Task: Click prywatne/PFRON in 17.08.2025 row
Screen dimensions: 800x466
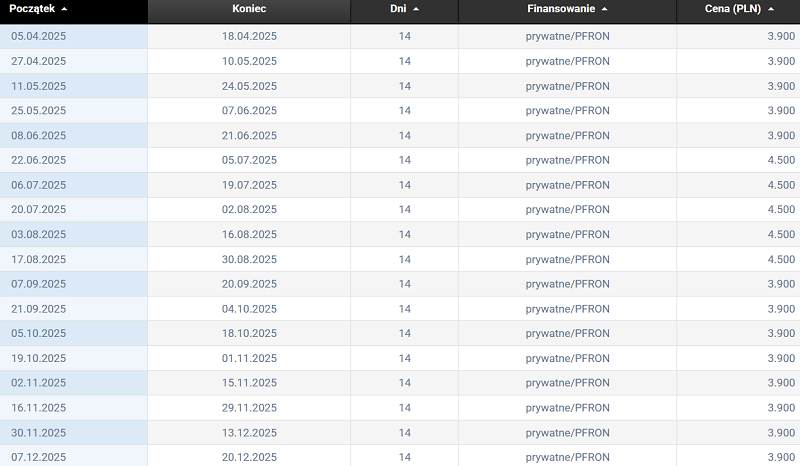Action: tap(567, 259)
